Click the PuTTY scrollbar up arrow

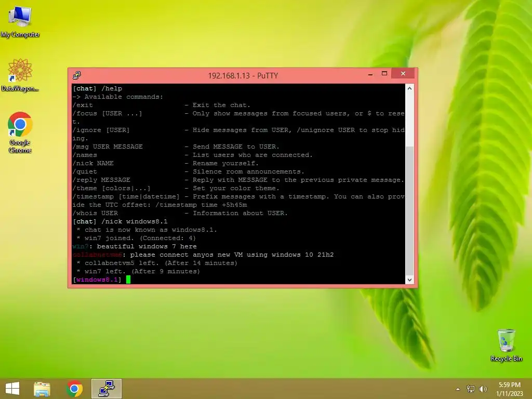coord(409,88)
